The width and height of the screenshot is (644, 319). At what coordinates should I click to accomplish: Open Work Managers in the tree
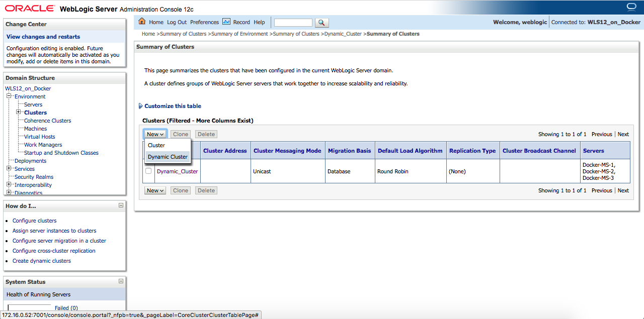43,145
